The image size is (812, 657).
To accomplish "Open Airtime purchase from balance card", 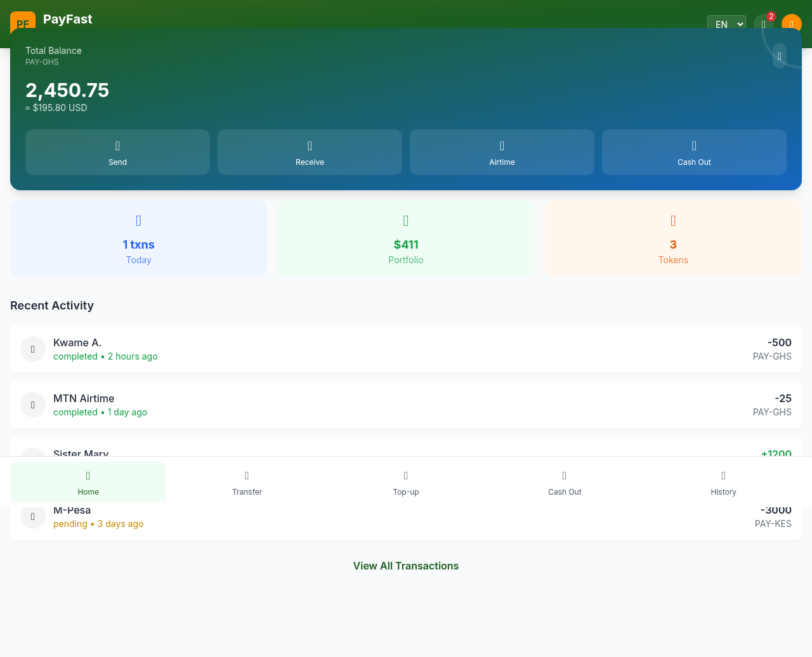I will tap(502, 146).
